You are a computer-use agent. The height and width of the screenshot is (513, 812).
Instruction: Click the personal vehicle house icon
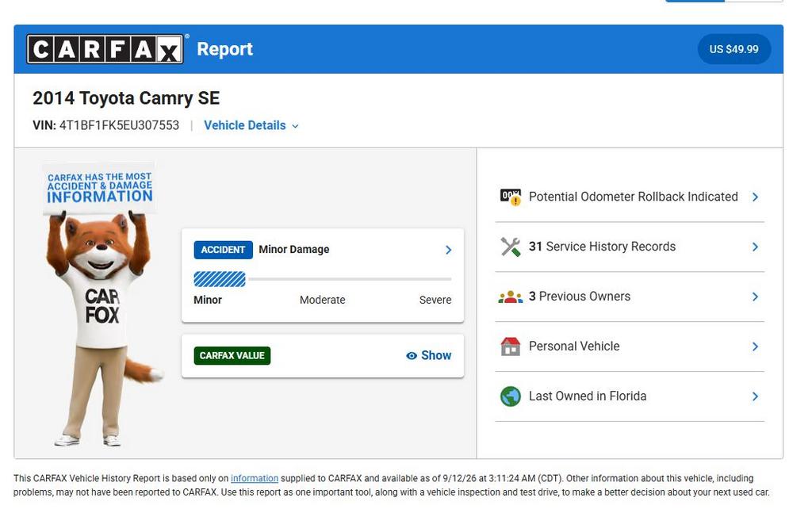click(x=511, y=346)
